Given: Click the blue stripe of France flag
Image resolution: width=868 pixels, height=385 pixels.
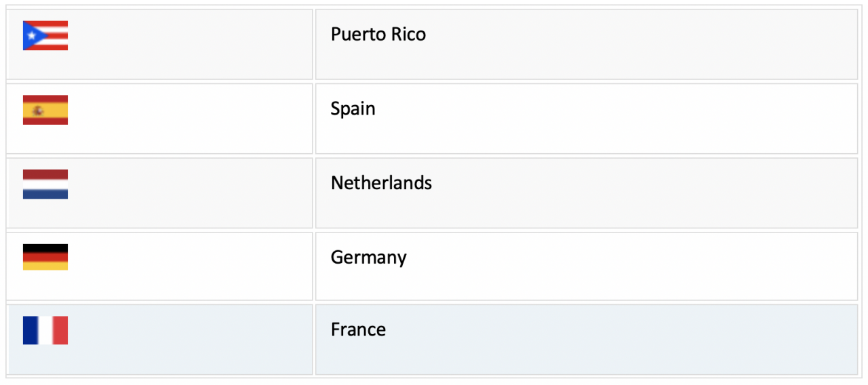Looking at the screenshot, I should click(x=31, y=330).
